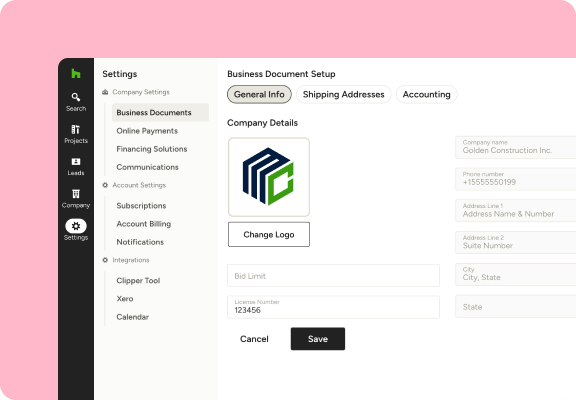
Task: Open the Accounting tab
Action: click(x=426, y=94)
